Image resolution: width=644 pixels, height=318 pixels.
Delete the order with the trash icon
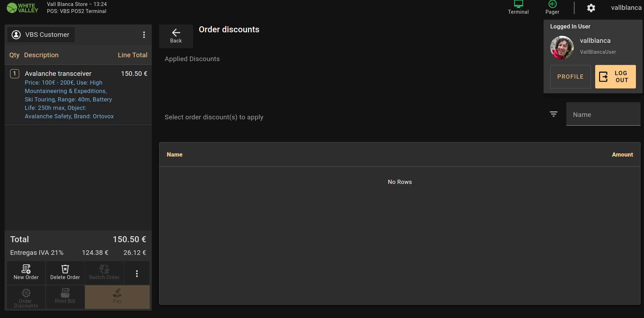tap(65, 272)
